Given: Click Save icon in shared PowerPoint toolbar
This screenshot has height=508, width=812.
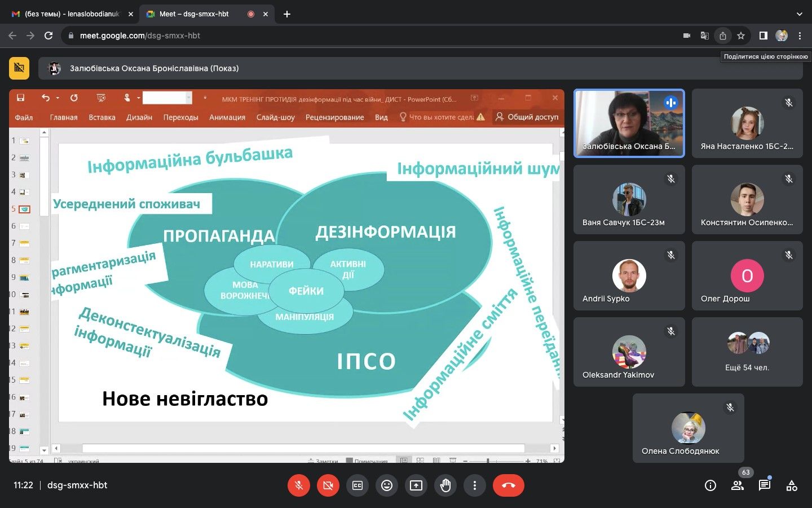Looking at the screenshot, I should (x=21, y=98).
